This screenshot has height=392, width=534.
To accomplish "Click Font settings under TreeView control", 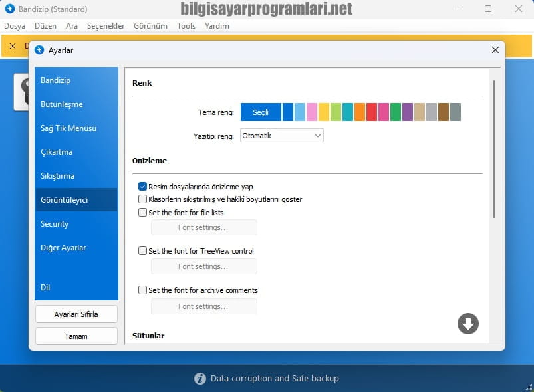I will [x=203, y=266].
